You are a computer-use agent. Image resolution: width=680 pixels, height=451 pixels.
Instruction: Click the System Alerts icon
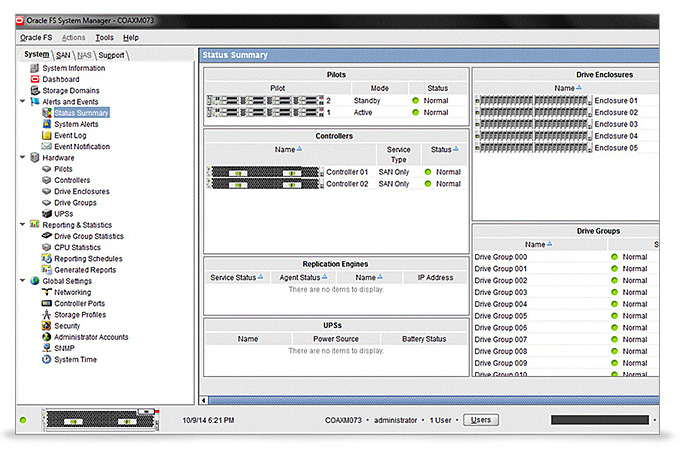pyautogui.click(x=47, y=124)
